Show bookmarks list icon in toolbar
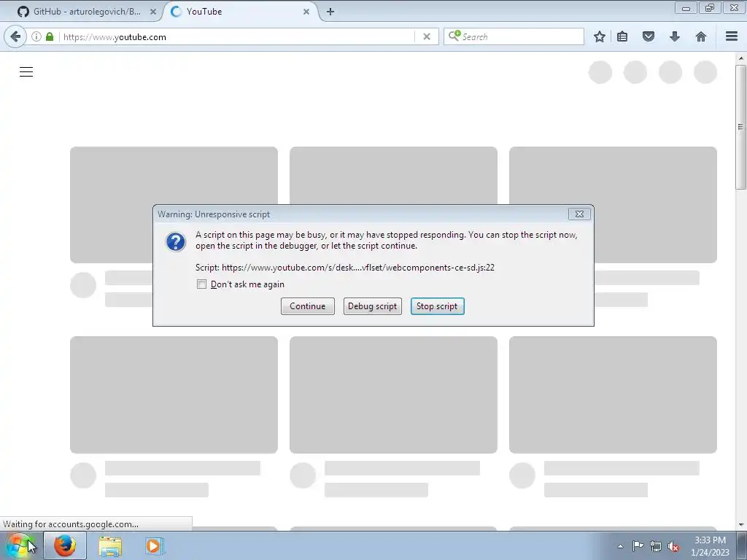 coord(622,36)
